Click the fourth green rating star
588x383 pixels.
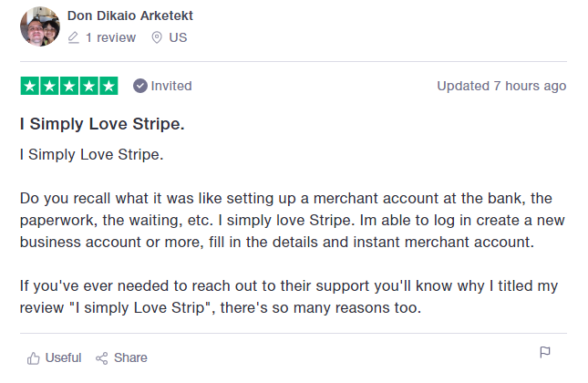(88, 86)
